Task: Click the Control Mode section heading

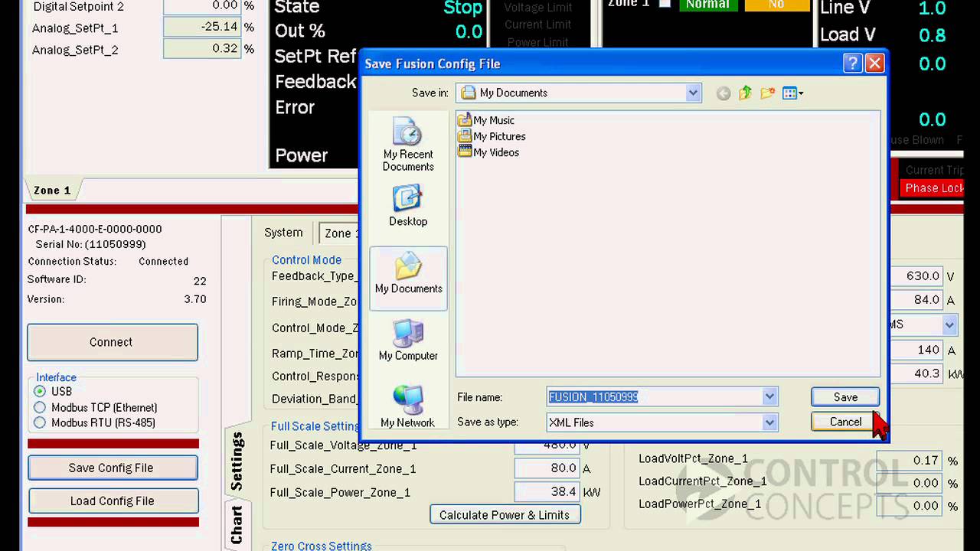Action: [x=306, y=260]
